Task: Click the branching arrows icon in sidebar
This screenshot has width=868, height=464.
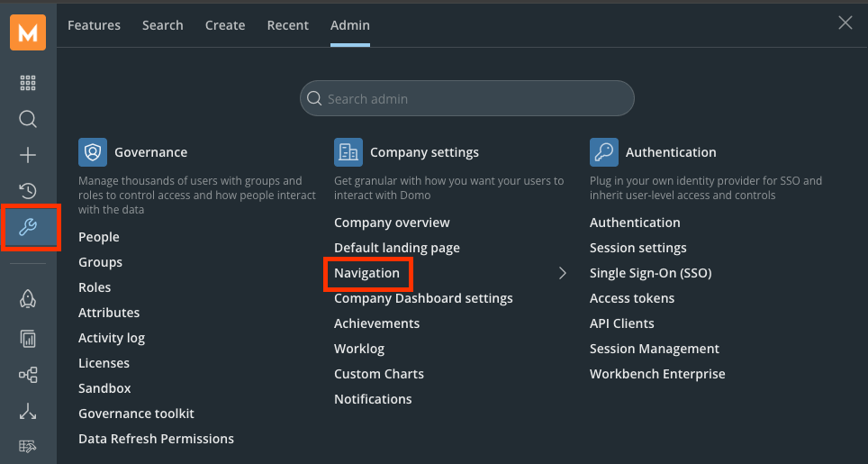Action: (28, 412)
